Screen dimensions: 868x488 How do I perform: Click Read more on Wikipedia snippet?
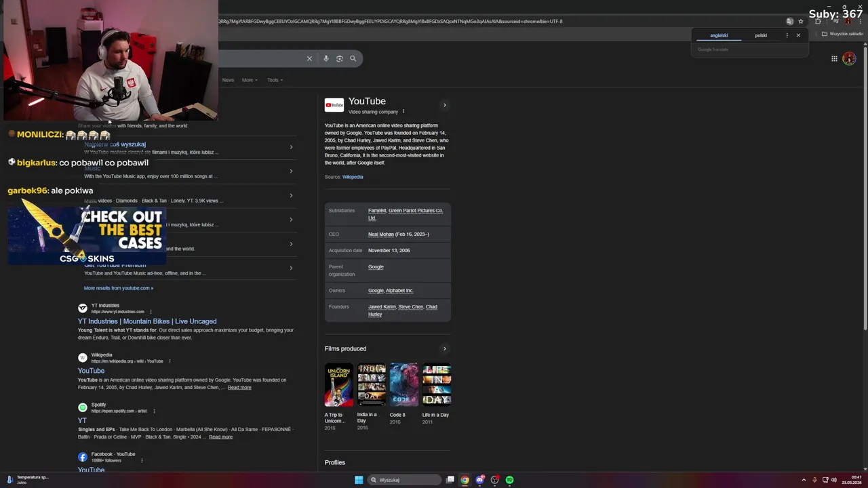tap(239, 388)
